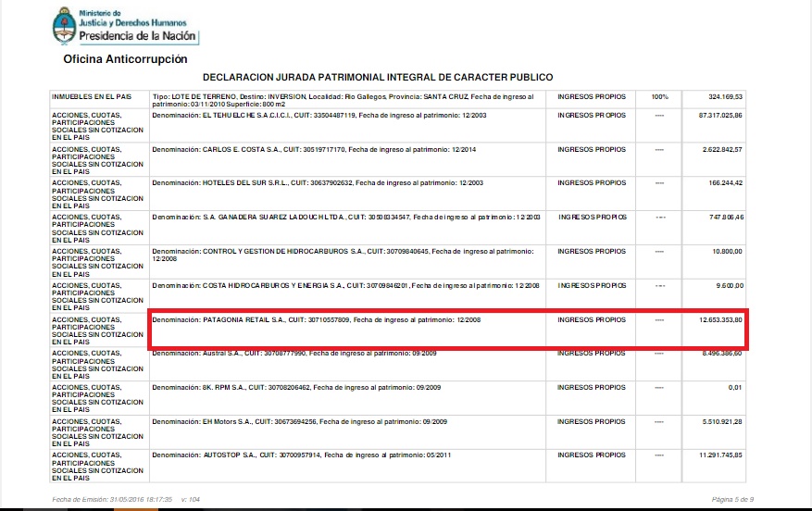Click the 100% ownership percentage cell

coord(659,96)
